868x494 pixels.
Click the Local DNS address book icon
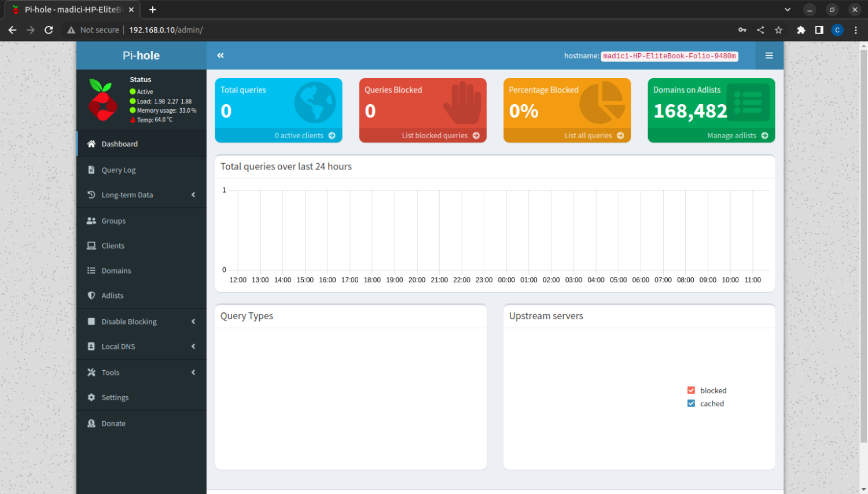[x=91, y=346]
